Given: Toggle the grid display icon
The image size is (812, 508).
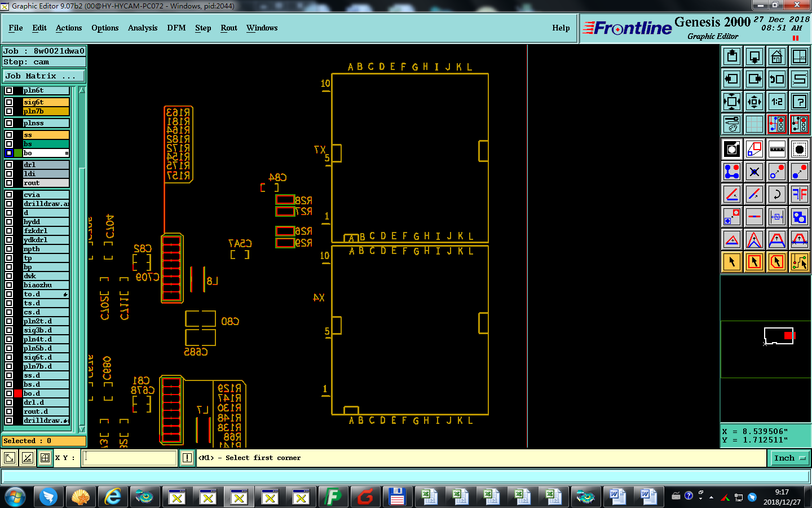Looking at the screenshot, I should pyautogui.click(x=754, y=124).
